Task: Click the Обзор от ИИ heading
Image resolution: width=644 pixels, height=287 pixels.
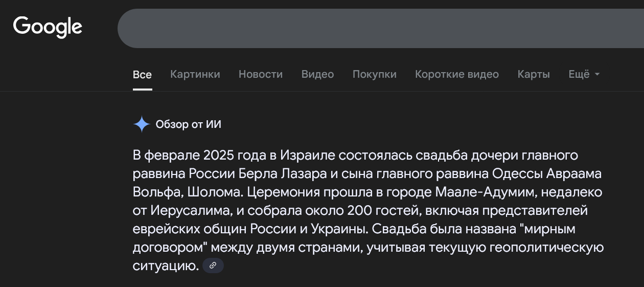Action: point(189,124)
